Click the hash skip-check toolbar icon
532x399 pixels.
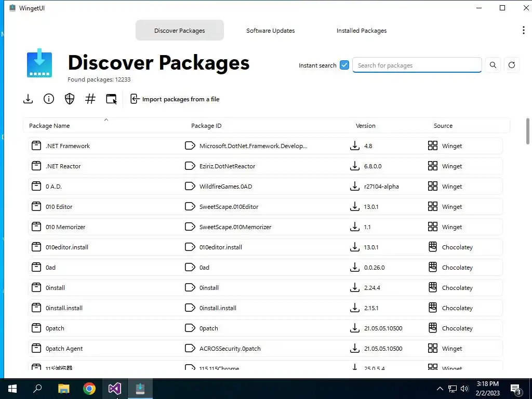tap(90, 99)
